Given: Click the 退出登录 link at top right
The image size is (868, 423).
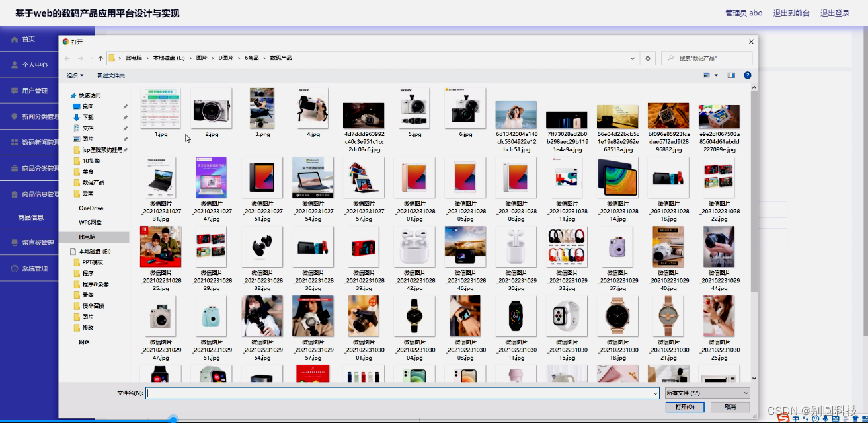Looking at the screenshot, I should pyautogui.click(x=835, y=12).
